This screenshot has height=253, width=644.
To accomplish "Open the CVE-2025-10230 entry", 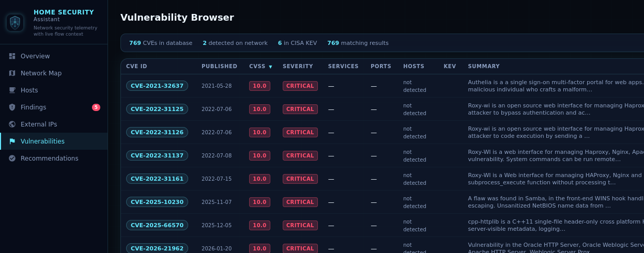I will coord(157,202).
